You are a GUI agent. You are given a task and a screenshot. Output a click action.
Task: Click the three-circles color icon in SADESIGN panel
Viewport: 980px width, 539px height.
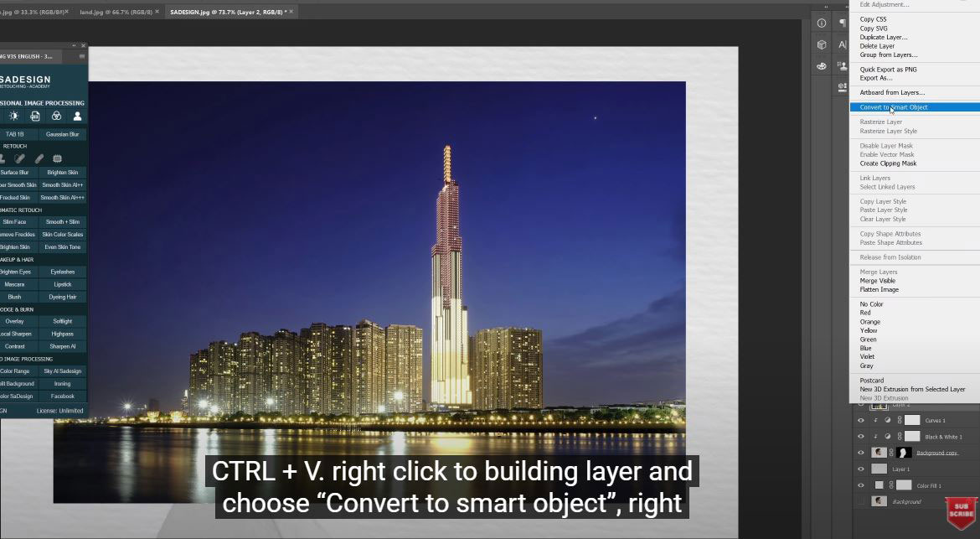56,116
